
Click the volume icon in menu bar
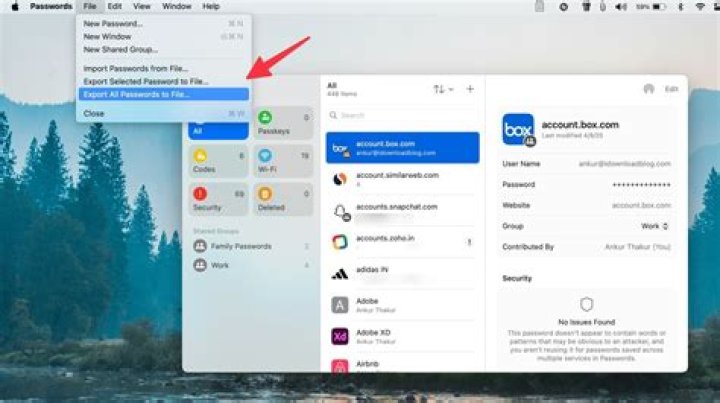(x=620, y=7)
